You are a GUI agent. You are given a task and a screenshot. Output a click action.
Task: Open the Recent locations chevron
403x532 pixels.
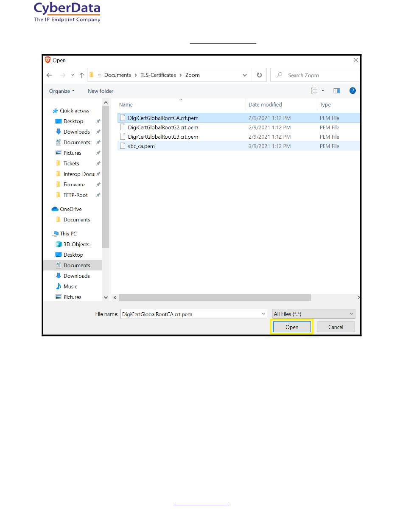click(x=73, y=75)
